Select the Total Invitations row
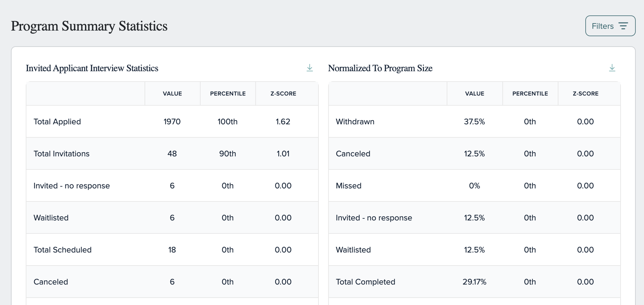 coord(172,154)
